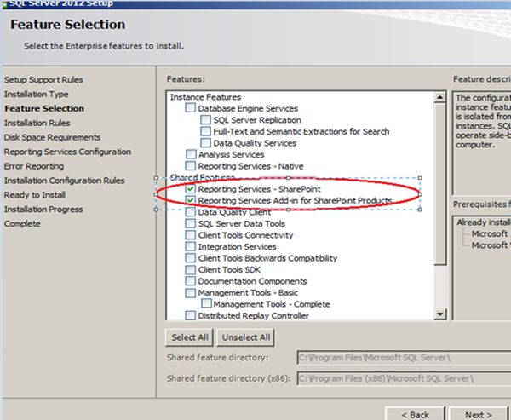Viewport: 511px width, 420px height.
Task: Click the features list scroll down arrow
Action: tap(440, 314)
